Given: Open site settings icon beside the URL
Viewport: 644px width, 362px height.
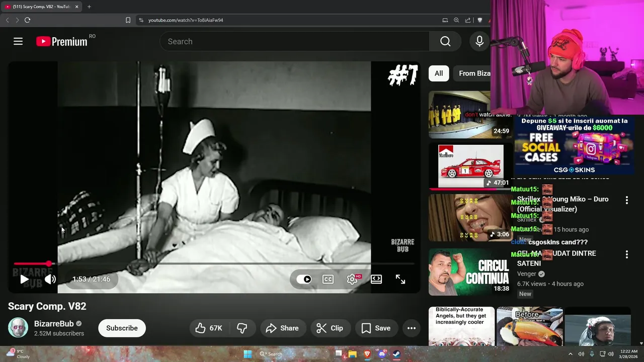Looking at the screenshot, I should tap(141, 20).
